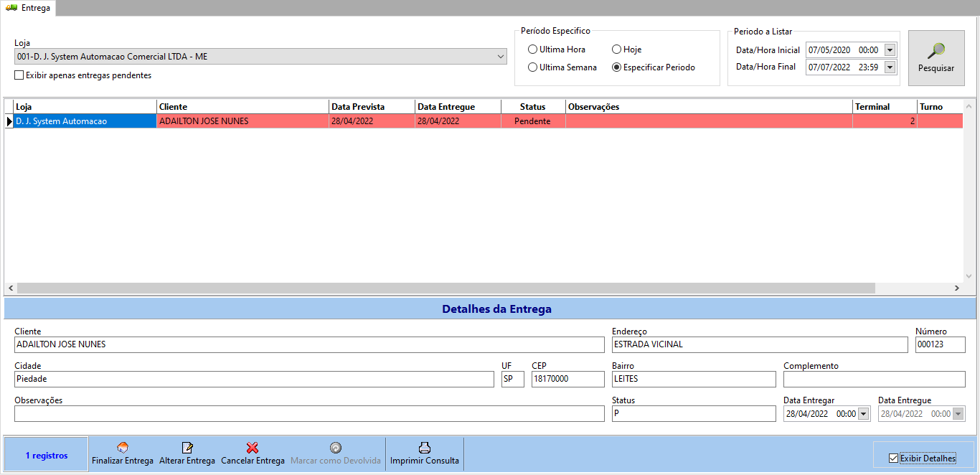Click the Cidade input field
The height and width of the screenshot is (475, 980).
click(254, 379)
